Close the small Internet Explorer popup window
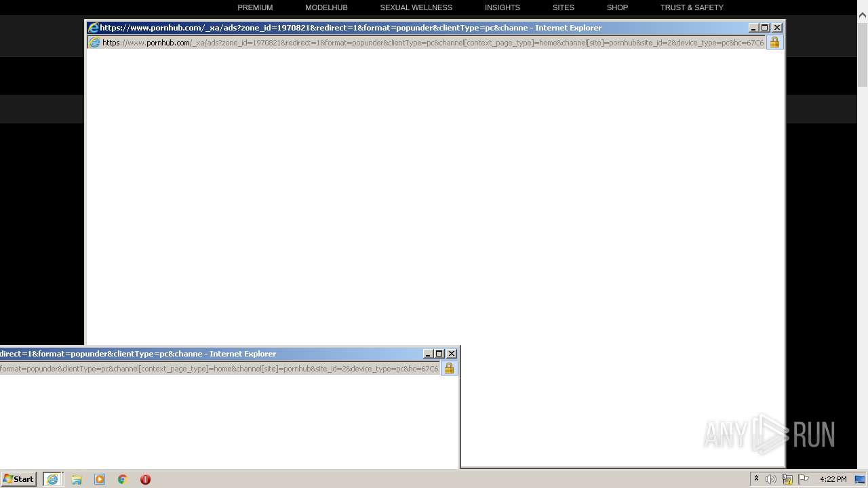Image resolution: width=868 pixels, height=488 pixels. [x=452, y=354]
